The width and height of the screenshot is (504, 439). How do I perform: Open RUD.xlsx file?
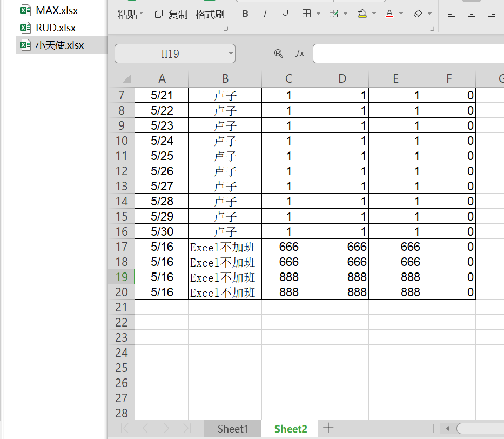pos(56,28)
